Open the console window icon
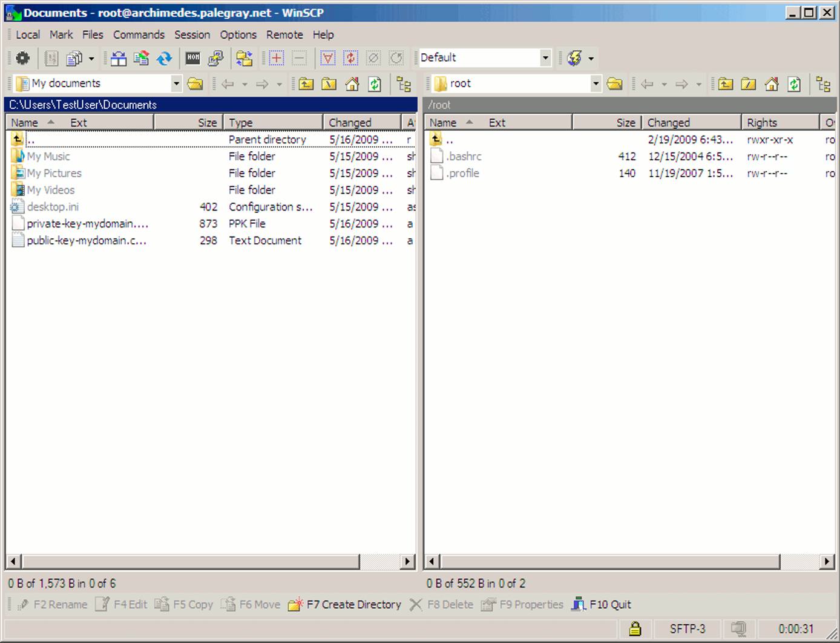 coord(192,58)
